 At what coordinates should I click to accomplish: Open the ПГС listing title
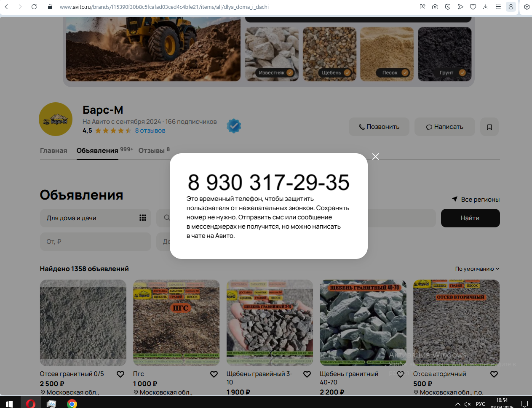(x=139, y=374)
